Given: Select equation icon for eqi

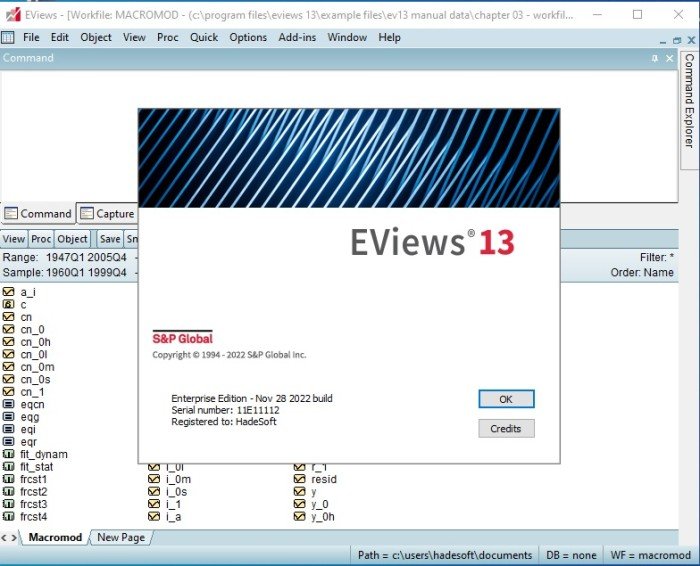Looking at the screenshot, I should [x=8, y=429].
